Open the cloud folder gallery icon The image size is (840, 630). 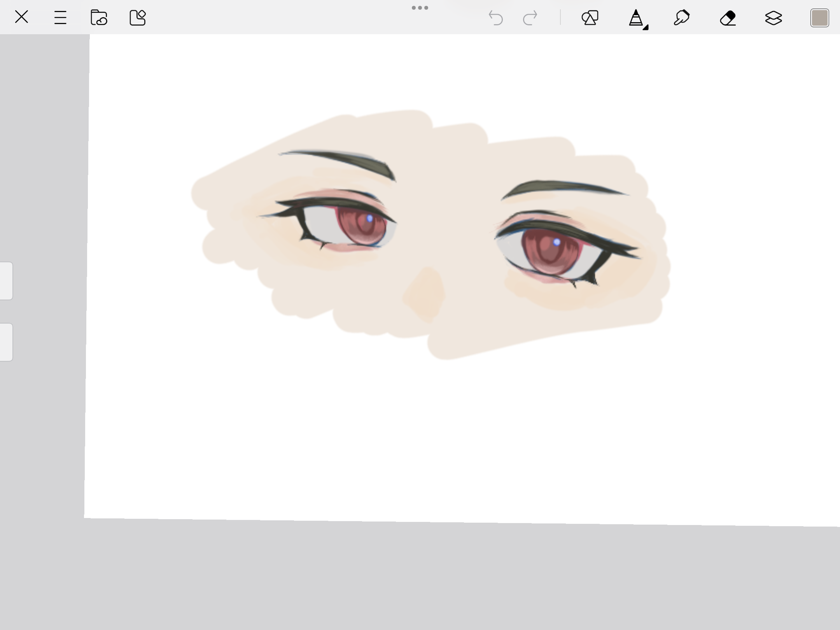[99, 17]
